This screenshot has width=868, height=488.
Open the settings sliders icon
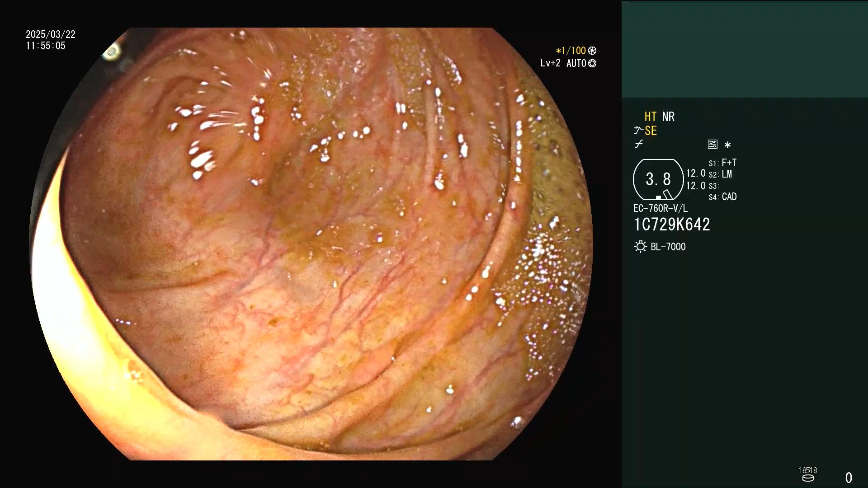click(x=712, y=144)
